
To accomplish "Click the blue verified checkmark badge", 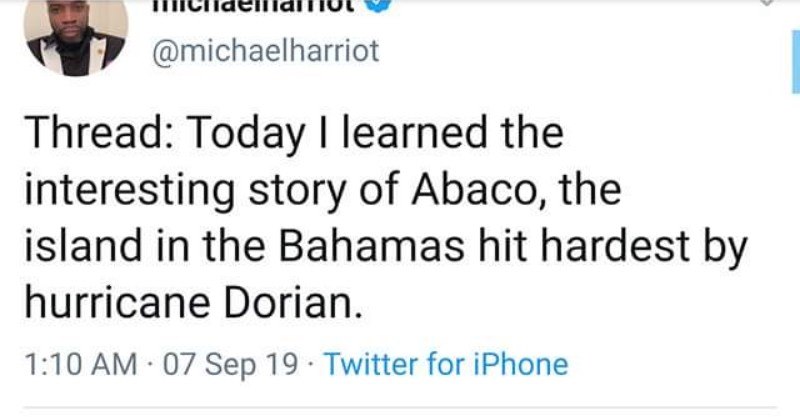I will [378, 5].
